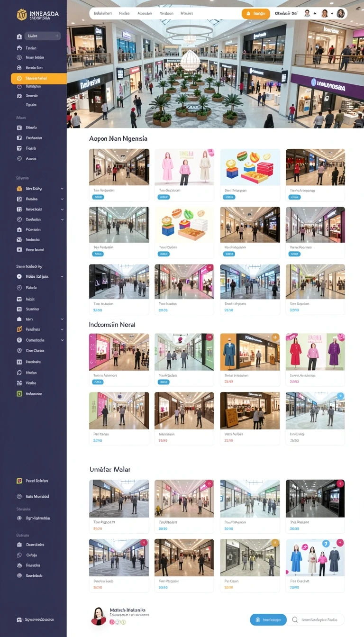Open the dropdown arrow beside the middle top-bar avatar
Screen dimensions: 364x637
tap(332, 14)
